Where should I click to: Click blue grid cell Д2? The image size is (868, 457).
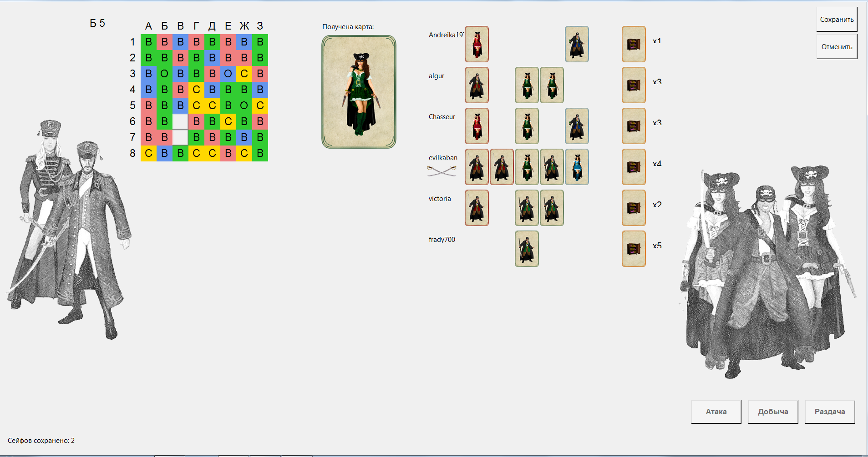[x=212, y=58]
